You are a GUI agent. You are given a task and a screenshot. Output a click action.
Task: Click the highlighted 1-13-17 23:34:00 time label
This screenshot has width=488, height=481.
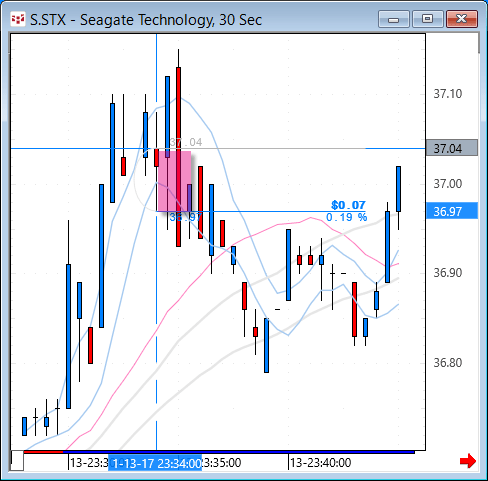pos(155,463)
